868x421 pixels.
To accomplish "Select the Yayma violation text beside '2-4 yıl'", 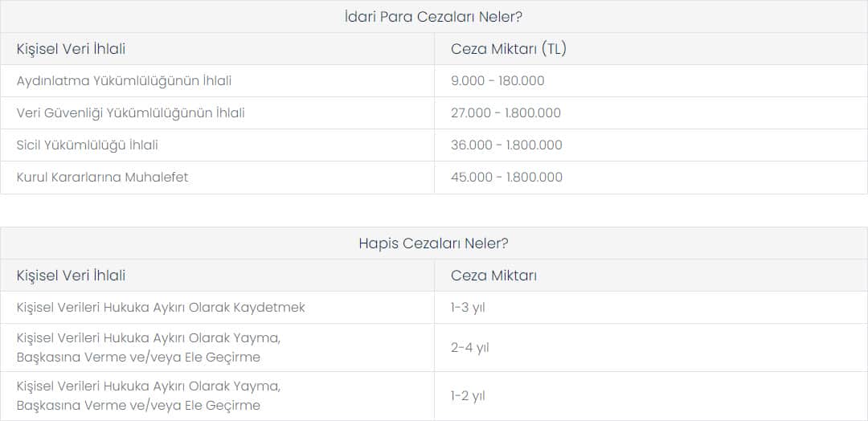I will (149, 347).
